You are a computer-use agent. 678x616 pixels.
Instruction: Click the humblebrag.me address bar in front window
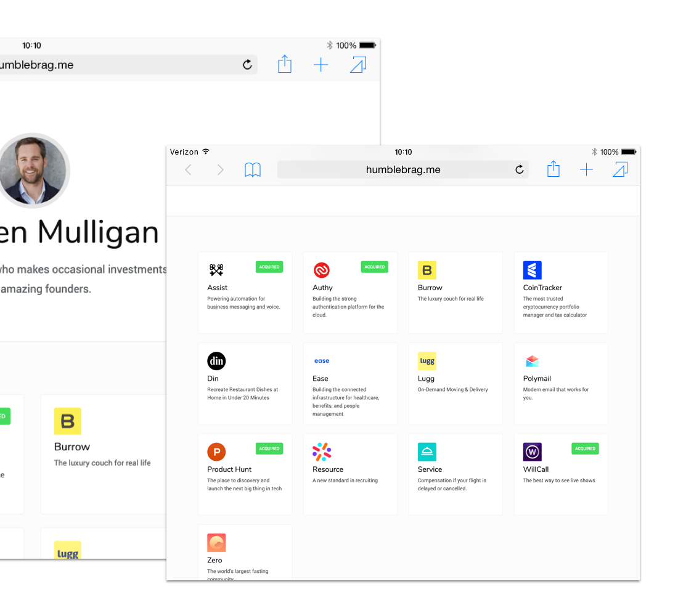pyautogui.click(x=403, y=169)
